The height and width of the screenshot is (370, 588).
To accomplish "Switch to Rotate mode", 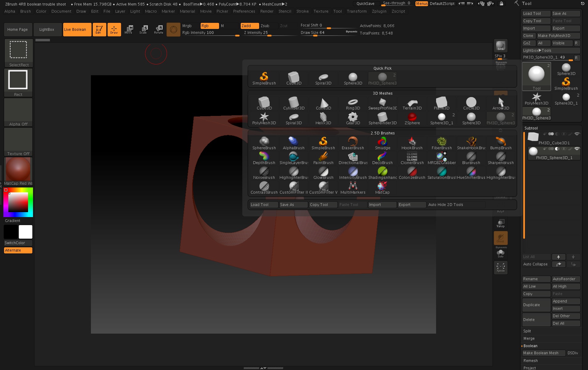I will tap(158, 30).
